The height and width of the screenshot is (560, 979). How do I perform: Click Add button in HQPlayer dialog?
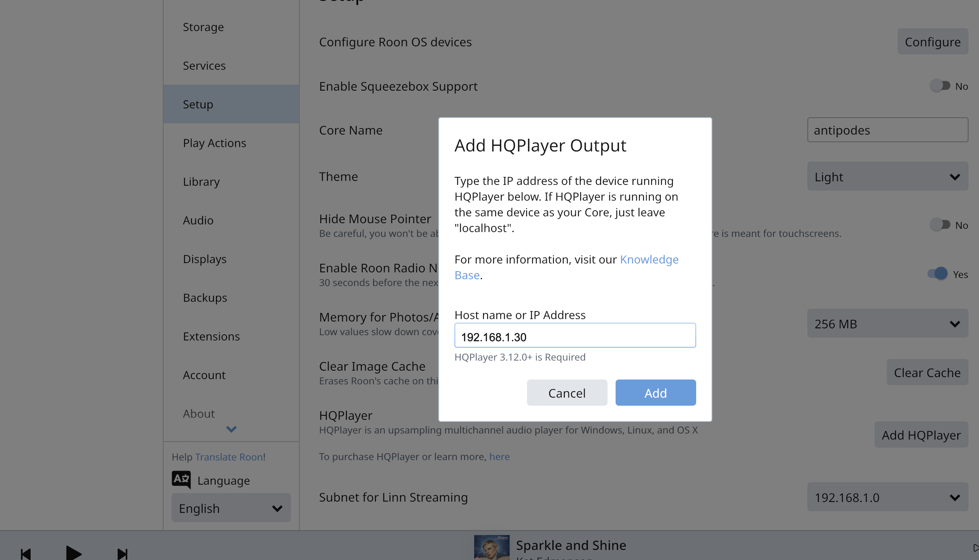coord(655,393)
